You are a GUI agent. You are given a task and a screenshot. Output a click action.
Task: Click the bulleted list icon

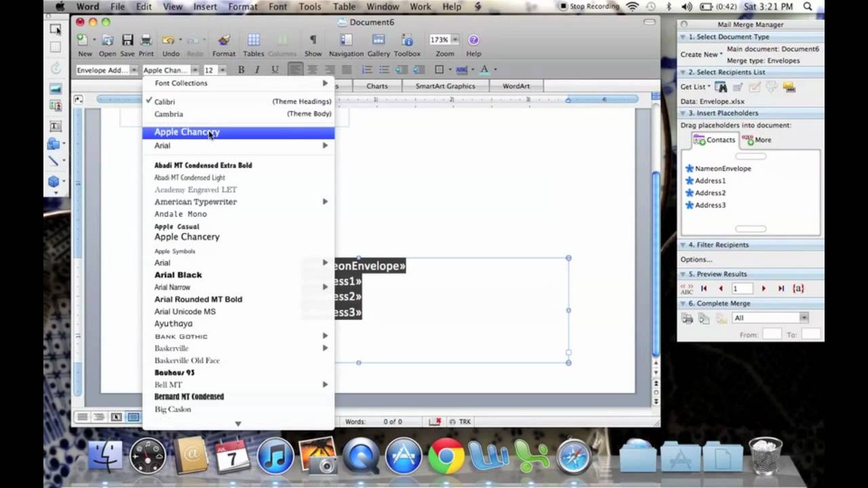point(384,70)
